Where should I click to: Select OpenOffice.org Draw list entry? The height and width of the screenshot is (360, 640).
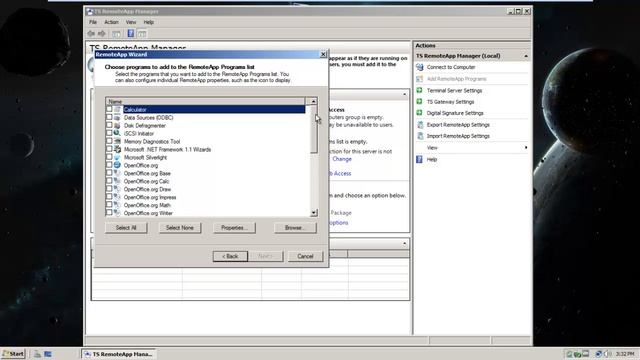click(147, 189)
